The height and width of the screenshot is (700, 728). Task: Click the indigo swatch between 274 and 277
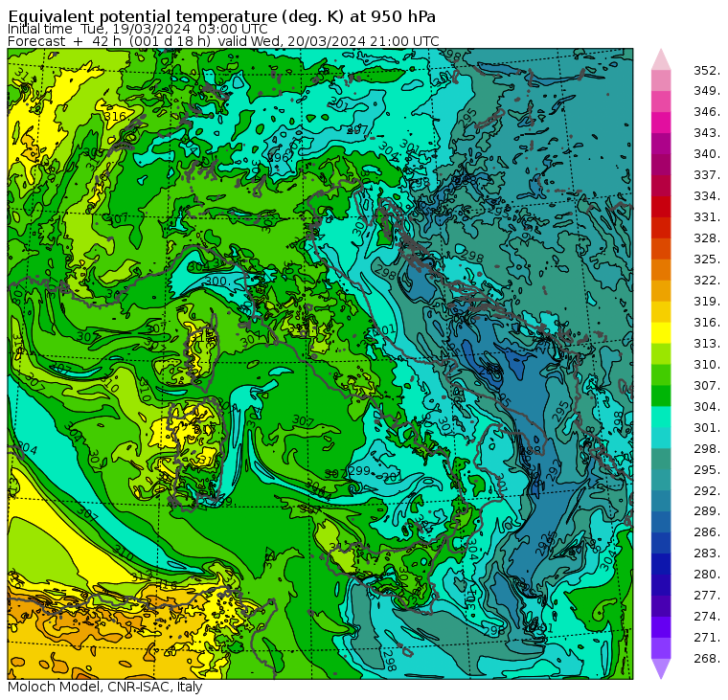click(x=661, y=606)
